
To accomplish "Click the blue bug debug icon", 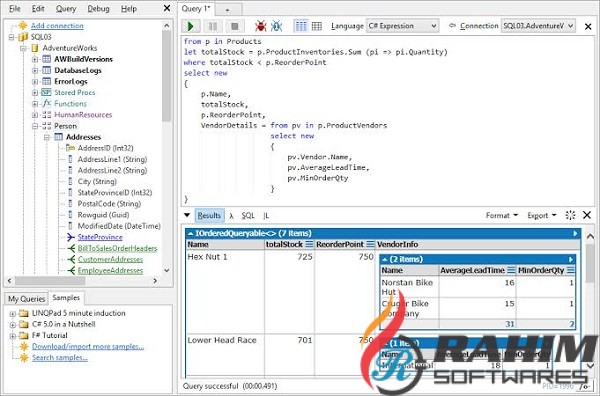I will (x=276, y=26).
